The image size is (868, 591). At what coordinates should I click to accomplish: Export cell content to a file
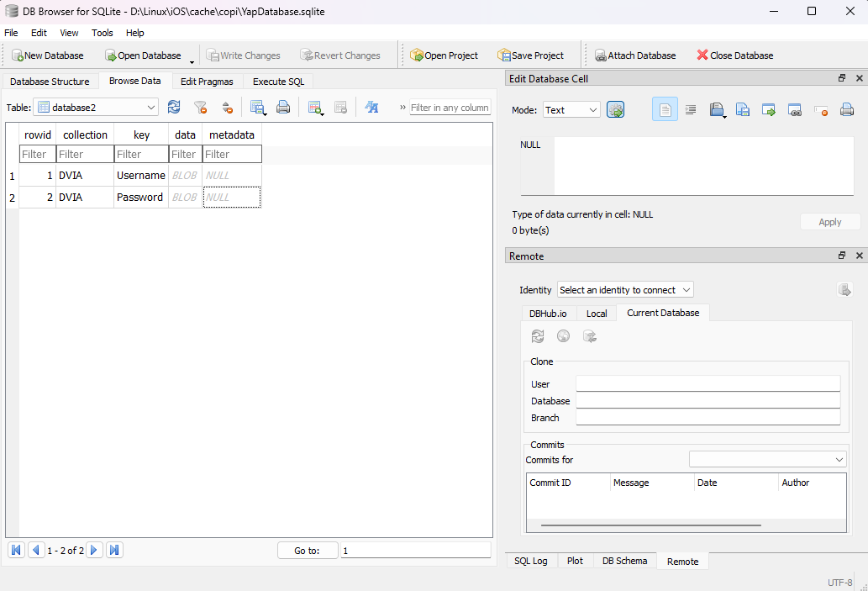(742, 109)
